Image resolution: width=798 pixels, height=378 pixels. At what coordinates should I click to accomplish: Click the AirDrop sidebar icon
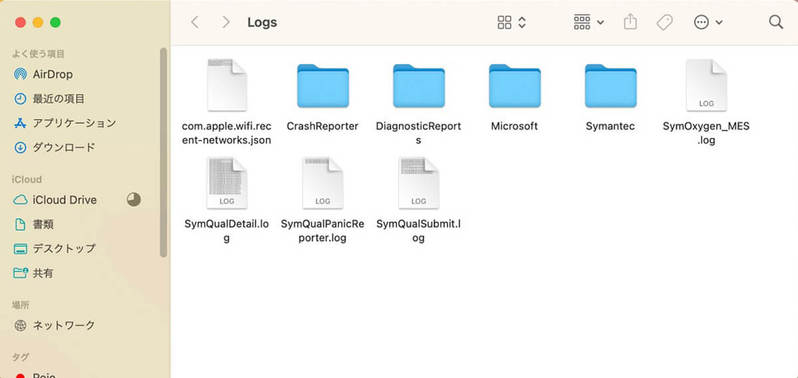(x=20, y=74)
